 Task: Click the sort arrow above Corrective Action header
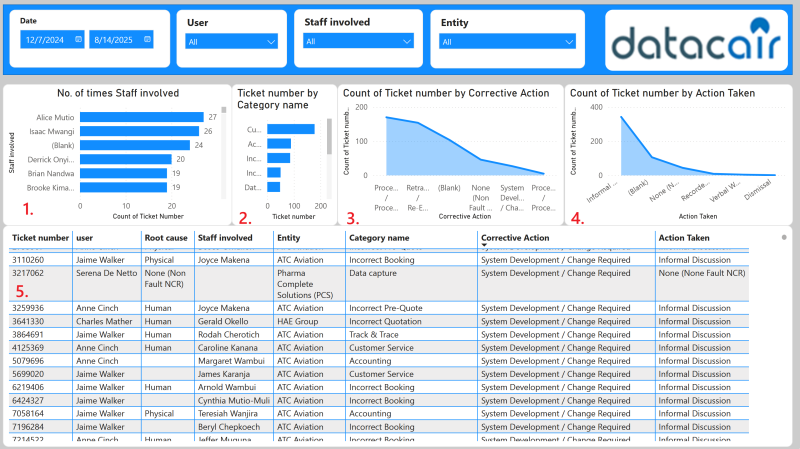coord(484,244)
